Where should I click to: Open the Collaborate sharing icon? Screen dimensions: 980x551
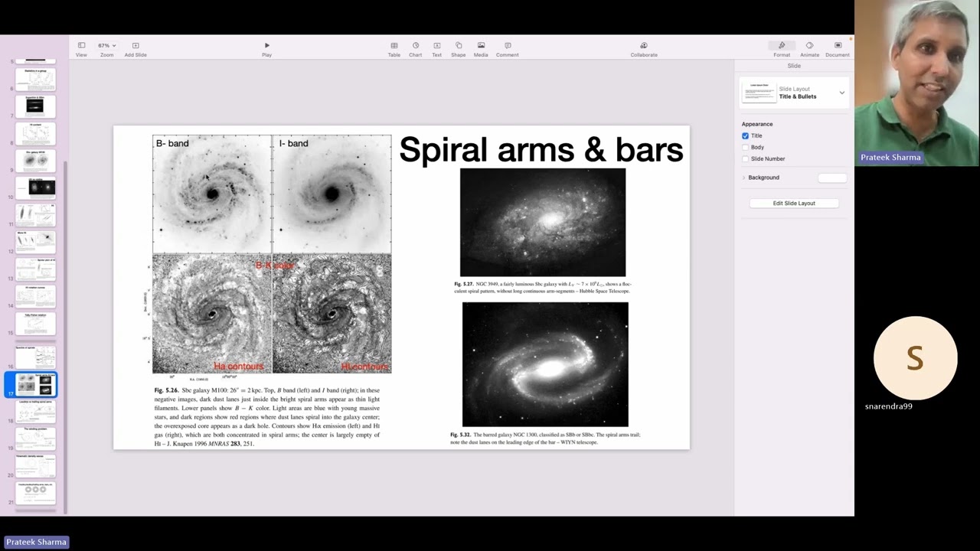tap(644, 45)
